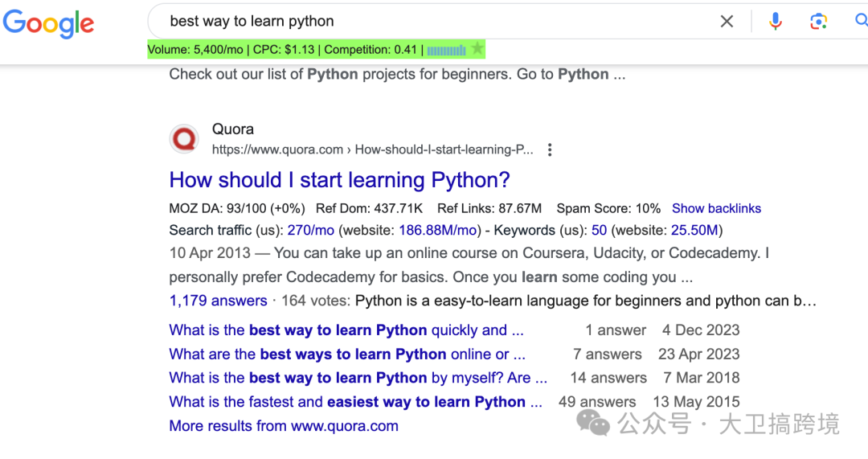Image resolution: width=868 pixels, height=459 pixels.
Task: Click the CPC: $1.13 text
Action: pyautogui.click(x=284, y=50)
